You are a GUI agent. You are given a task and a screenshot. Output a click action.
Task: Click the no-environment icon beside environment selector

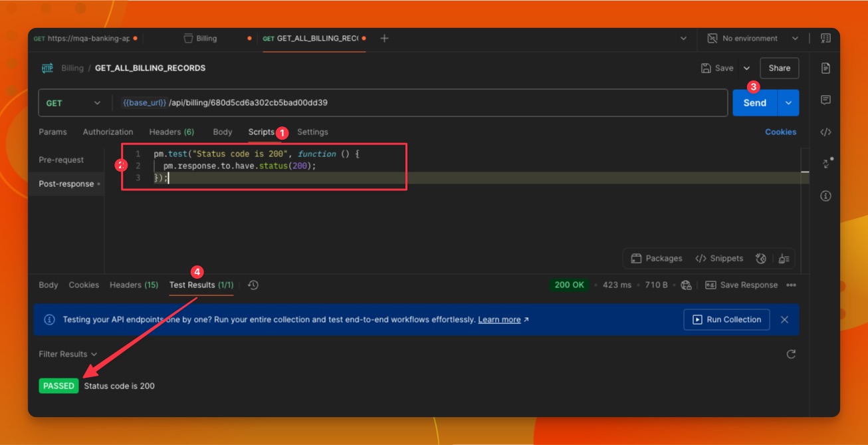[x=712, y=39]
